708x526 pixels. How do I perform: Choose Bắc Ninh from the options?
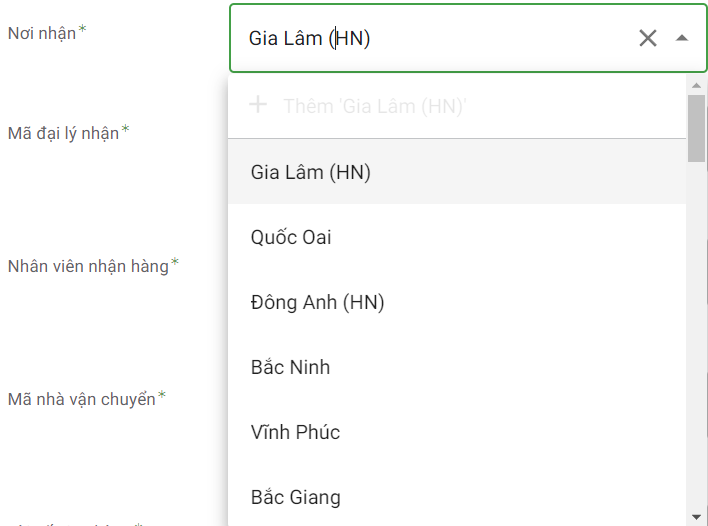pos(290,367)
